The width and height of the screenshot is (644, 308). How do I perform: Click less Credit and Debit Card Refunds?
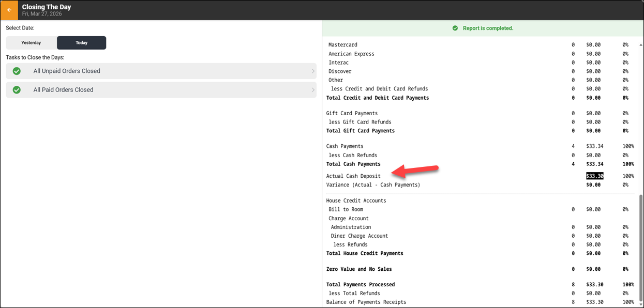pyautogui.click(x=380, y=89)
